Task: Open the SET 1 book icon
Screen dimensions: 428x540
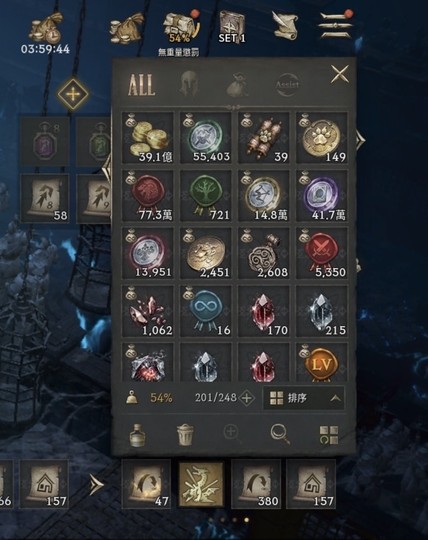Action: pos(232,27)
